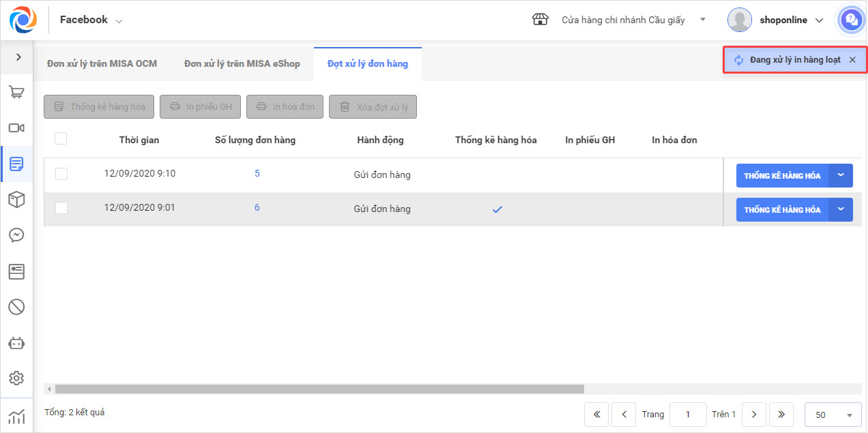
Task: Click the blue checkmark in the 9:01 row
Action: pos(497,209)
